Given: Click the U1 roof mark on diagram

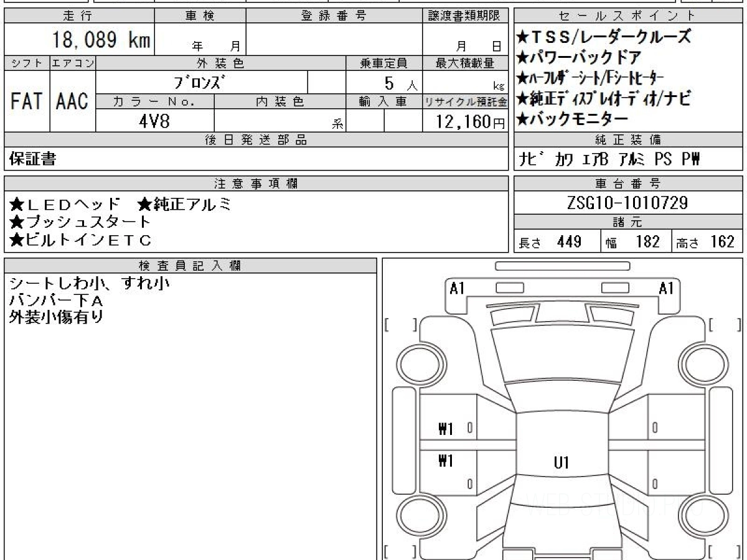Looking at the screenshot, I should (x=561, y=462).
